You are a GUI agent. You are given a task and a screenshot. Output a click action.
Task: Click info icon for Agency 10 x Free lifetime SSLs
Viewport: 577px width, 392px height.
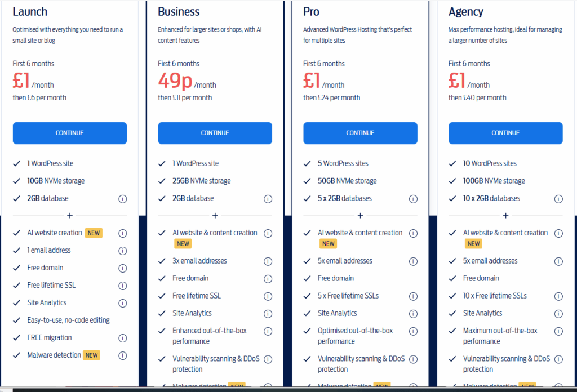point(558,296)
